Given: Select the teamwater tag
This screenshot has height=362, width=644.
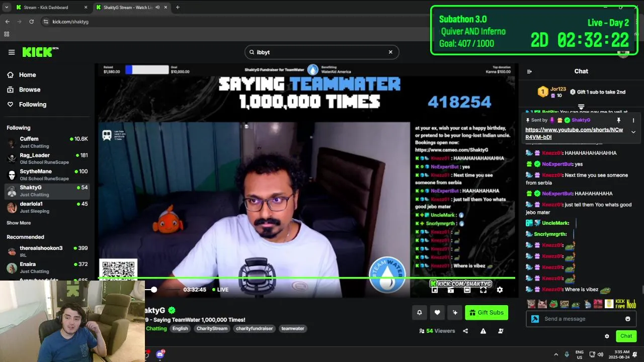Looking at the screenshot, I should point(293,328).
